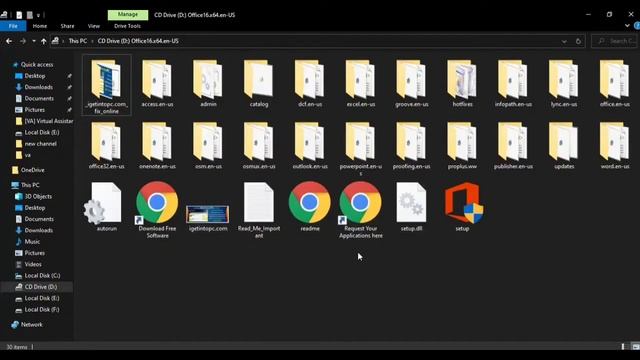
Task: Open the Drive Tools tab
Action: (x=127, y=26)
